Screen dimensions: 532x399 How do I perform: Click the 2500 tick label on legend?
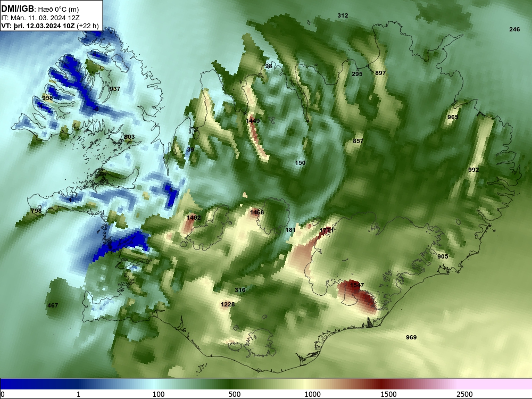464,394
